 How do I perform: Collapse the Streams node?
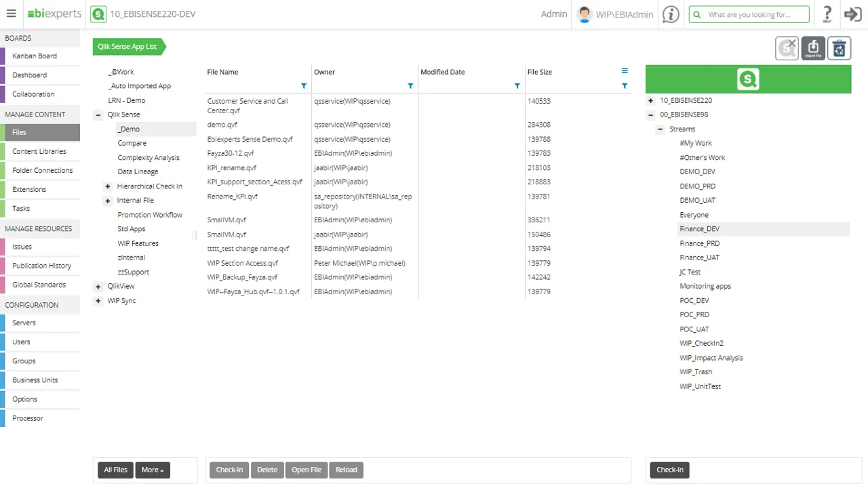tap(660, 129)
